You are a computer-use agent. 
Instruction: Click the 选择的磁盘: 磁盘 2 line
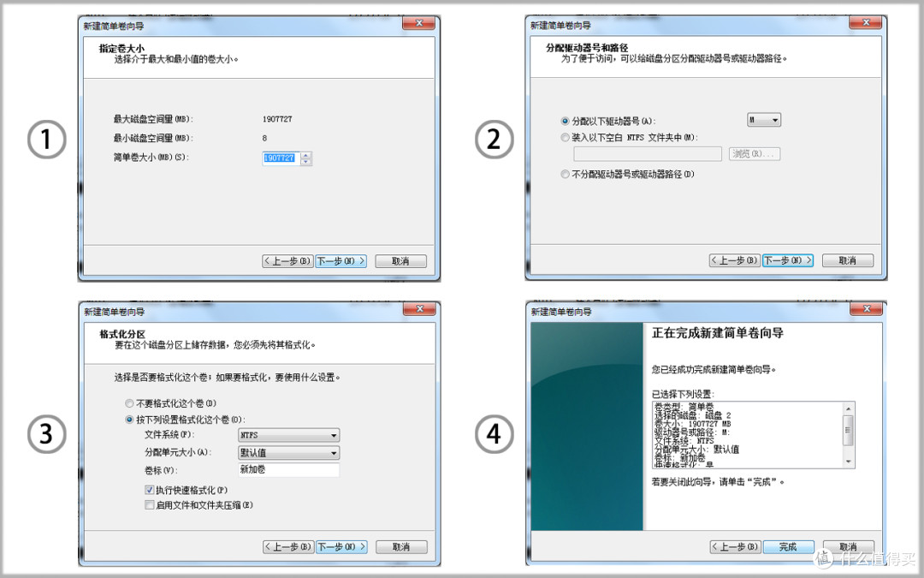[692, 415]
